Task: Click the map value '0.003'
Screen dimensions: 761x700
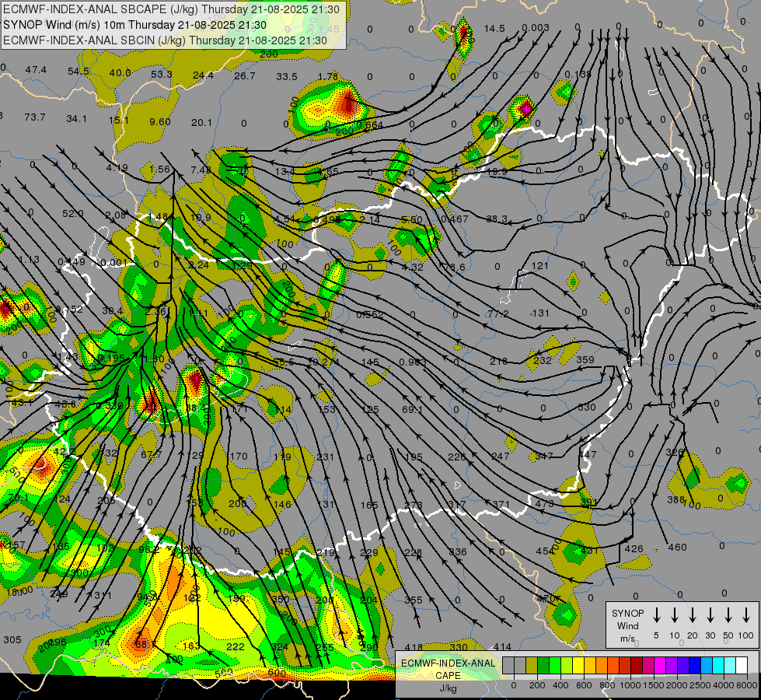Action: tap(536, 28)
